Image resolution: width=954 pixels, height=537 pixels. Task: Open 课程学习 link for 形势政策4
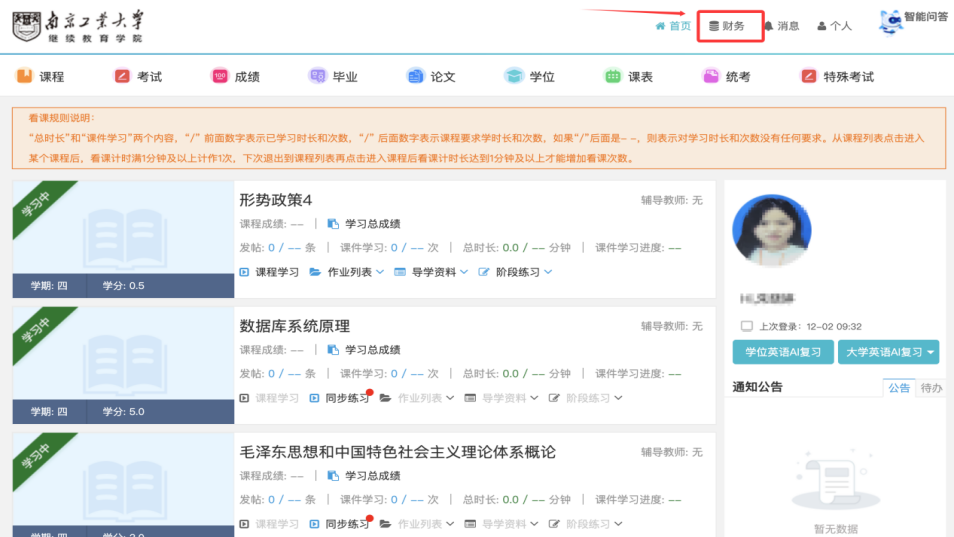(270, 272)
